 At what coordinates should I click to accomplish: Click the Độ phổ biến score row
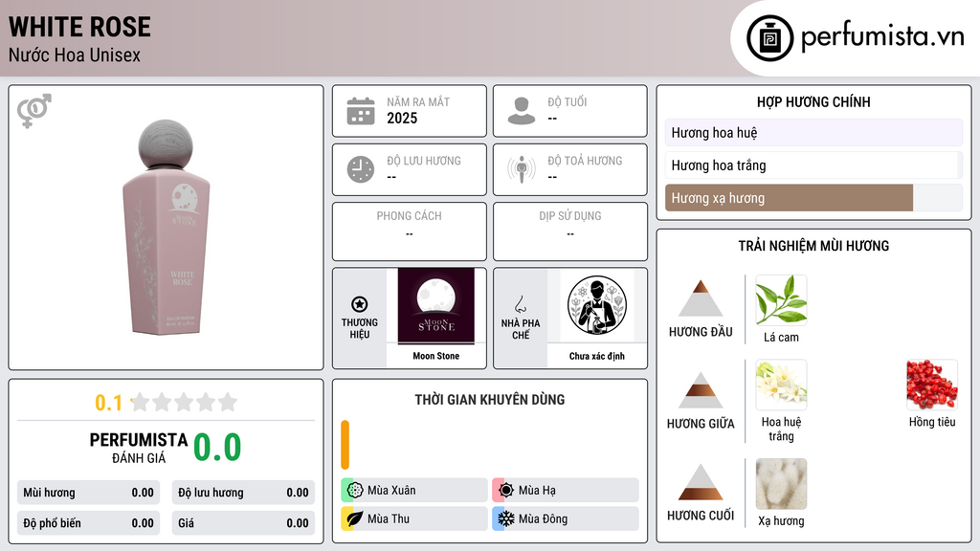pos(89,523)
